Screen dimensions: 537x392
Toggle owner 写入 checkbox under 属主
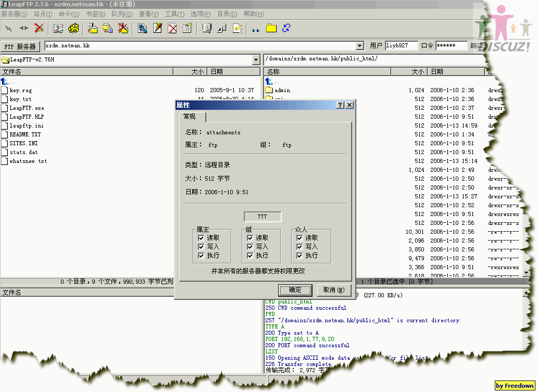pyautogui.click(x=201, y=247)
